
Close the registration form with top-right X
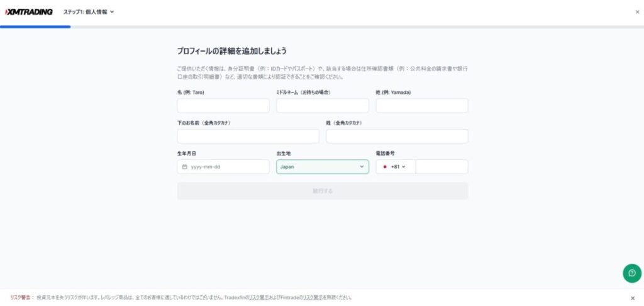point(637,12)
